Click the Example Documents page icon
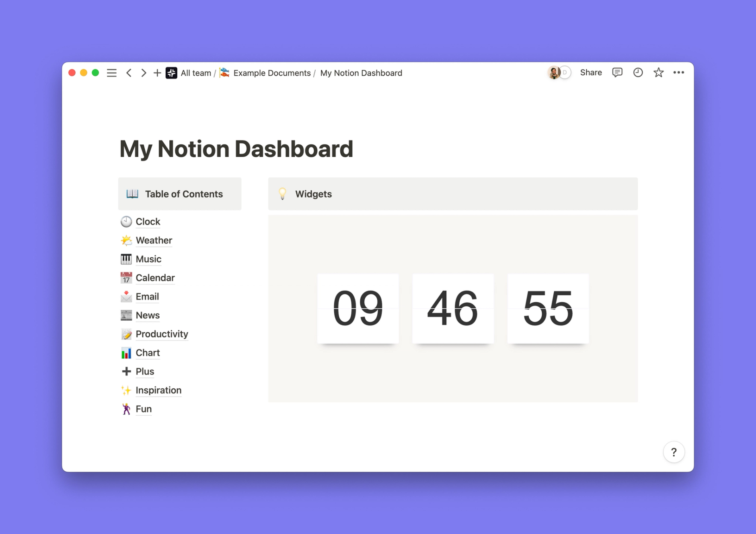756x534 pixels. tap(224, 73)
